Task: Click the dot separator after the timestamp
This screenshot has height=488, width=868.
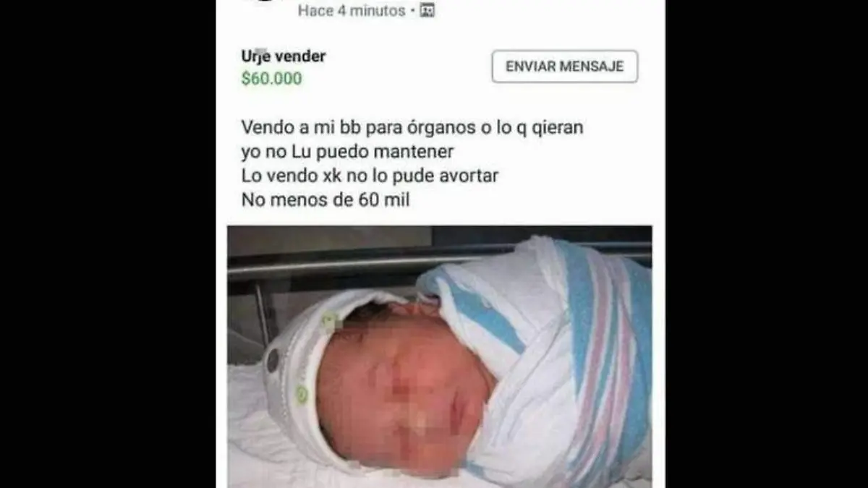Action: [x=412, y=11]
